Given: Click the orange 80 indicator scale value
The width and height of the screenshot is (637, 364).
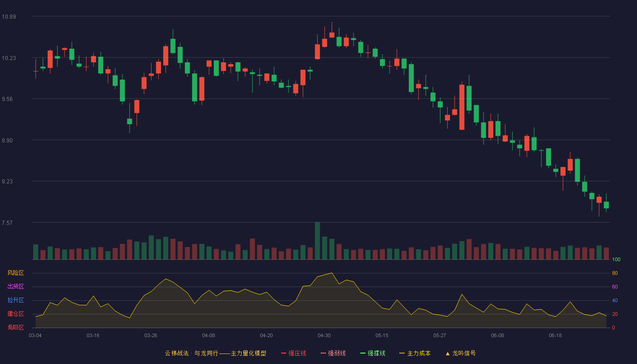Looking at the screenshot, I should [615, 273].
